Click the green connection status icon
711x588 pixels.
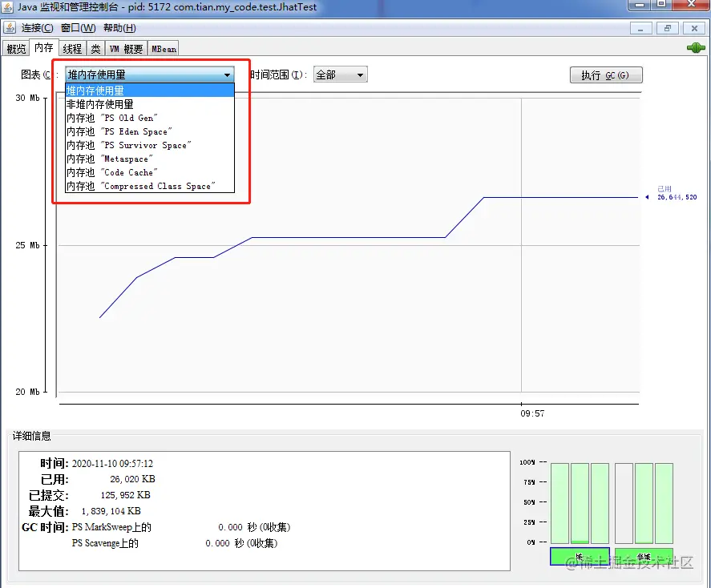(x=696, y=48)
